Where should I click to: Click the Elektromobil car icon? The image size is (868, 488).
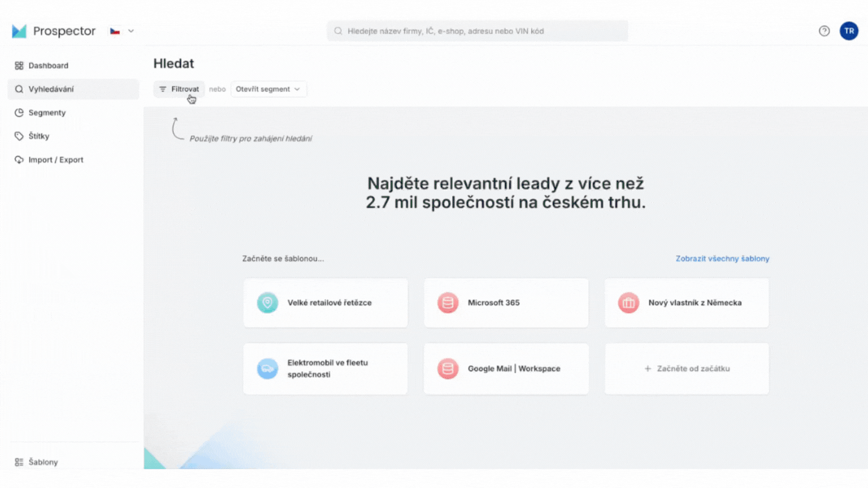pyautogui.click(x=267, y=369)
